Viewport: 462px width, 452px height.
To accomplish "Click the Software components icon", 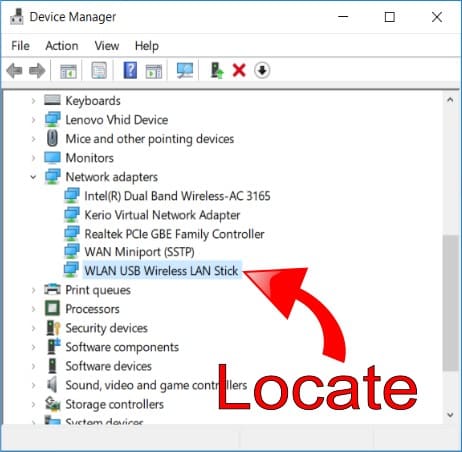I will (53, 346).
